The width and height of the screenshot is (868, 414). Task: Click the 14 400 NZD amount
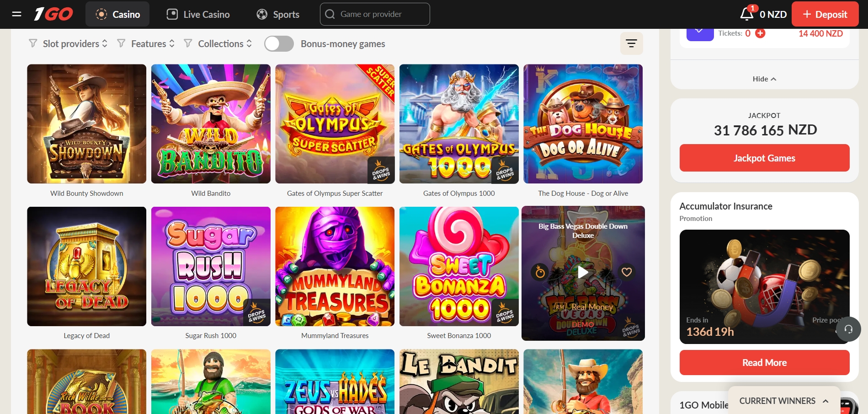pos(820,33)
